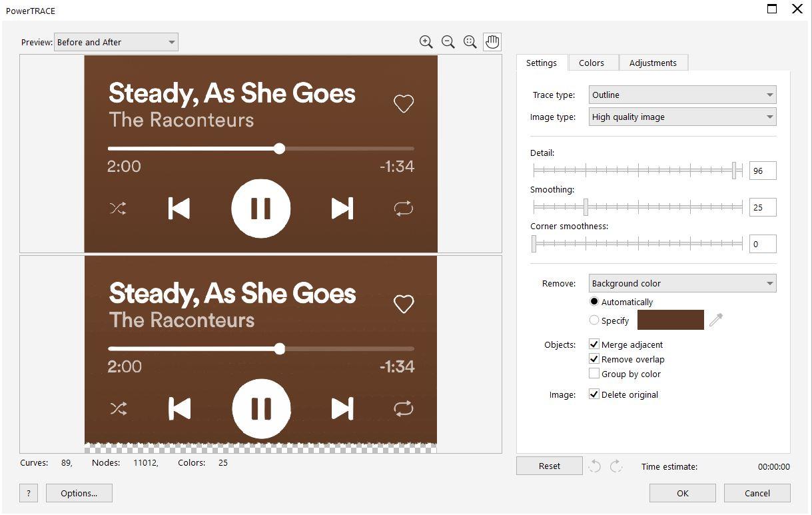Click the Zoom to Fit magnifier icon
The height and width of the screenshot is (515, 812).
click(470, 42)
